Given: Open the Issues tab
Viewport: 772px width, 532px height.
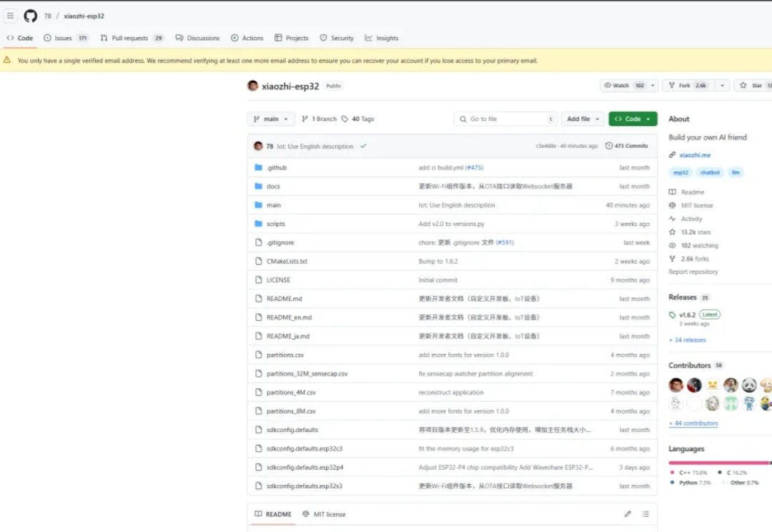Looking at the screenshot, I should (x=66, y=38).
